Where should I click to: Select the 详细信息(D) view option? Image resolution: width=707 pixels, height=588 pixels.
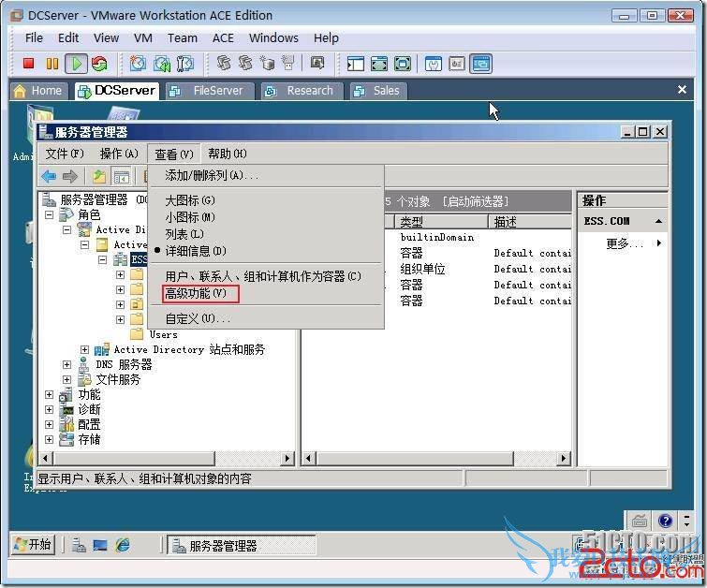tap(195, 251)
